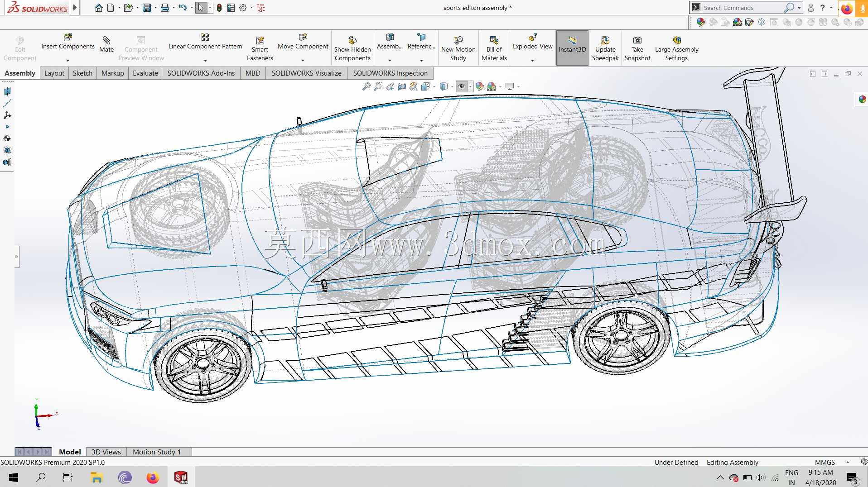Switch to 3D Views bottom tab
The image size is (868, 487).
(x=106, y=452)
